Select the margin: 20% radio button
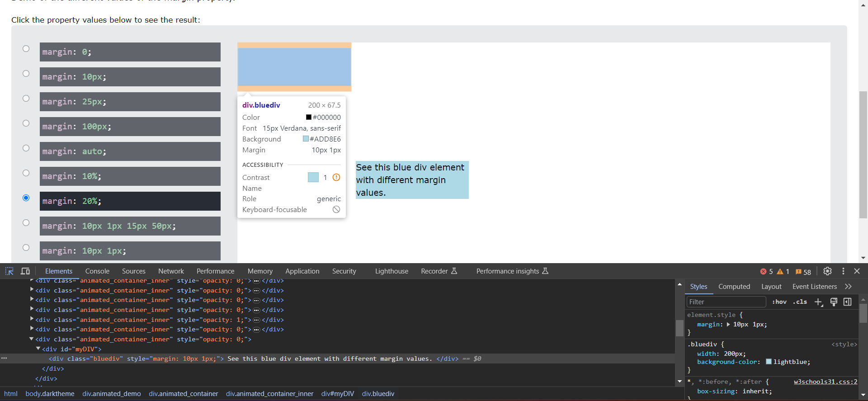The image size is (868, 401). click(x=26, y=198)
